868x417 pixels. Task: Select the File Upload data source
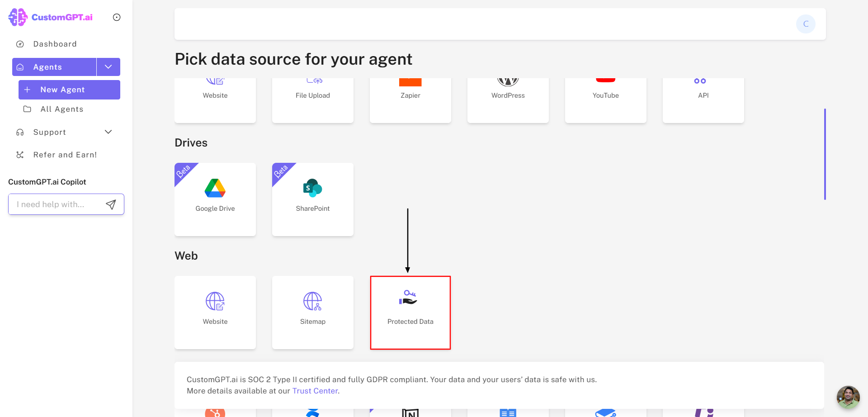(313, 100)
